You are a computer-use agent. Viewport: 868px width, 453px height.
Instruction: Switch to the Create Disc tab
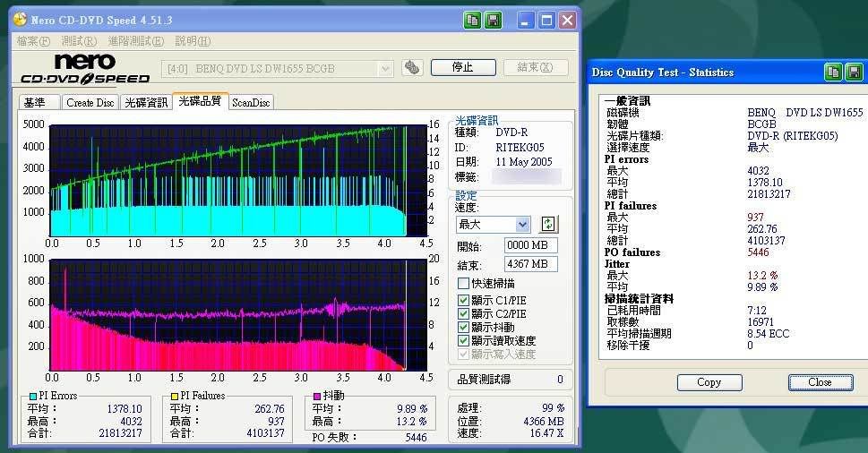90,102
